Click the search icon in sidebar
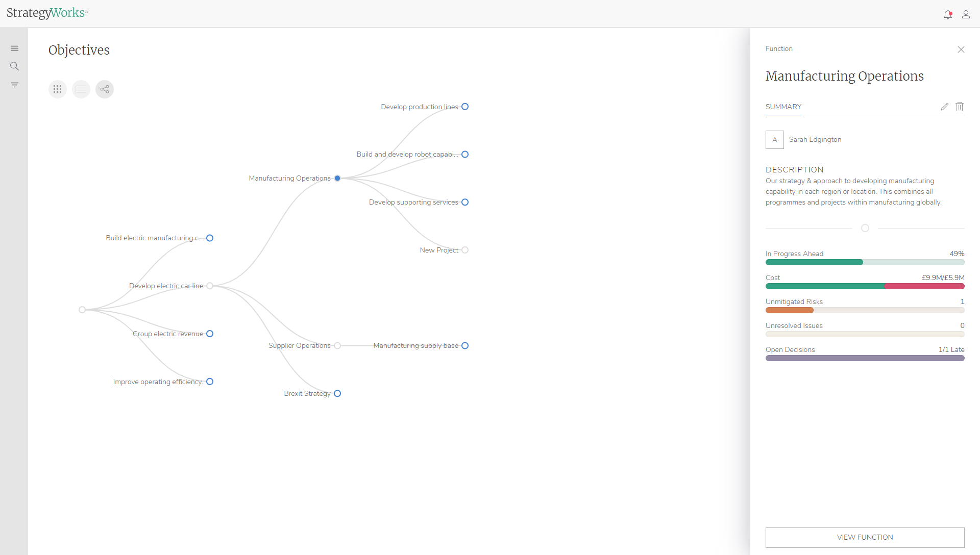Viewport: 980px width, 555px height. tap(14, 66)
